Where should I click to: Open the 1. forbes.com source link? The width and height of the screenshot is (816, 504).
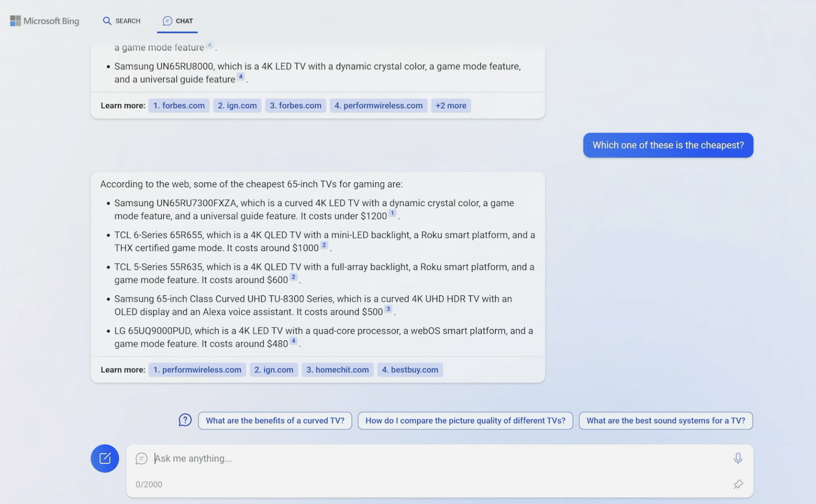point(179,105)
